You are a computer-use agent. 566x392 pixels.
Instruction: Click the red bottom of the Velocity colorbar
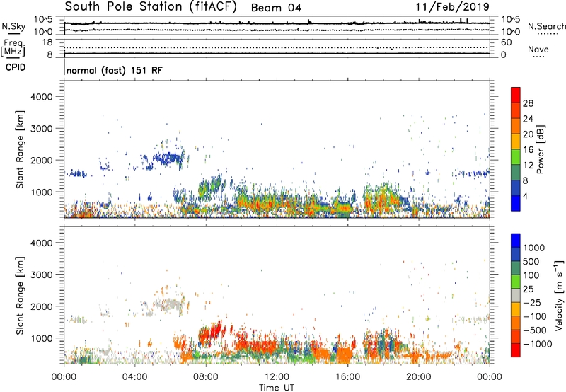pyautogui.click(x=516, y=350)
